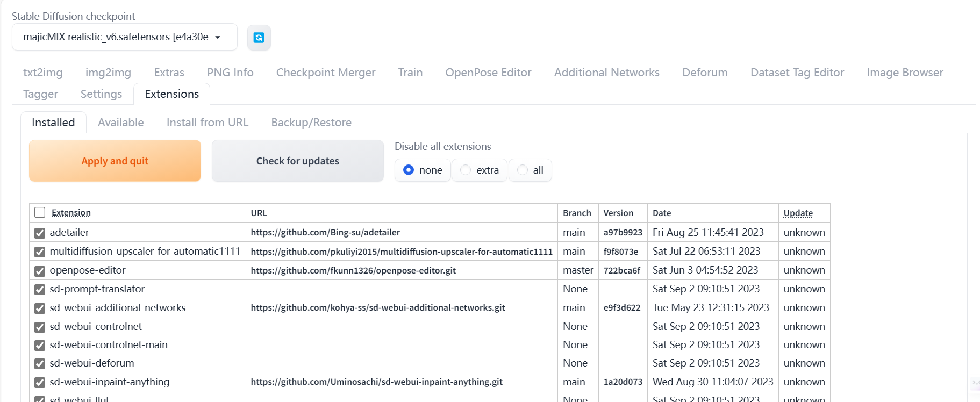This screenshot has width=980, height=402.
Task: Click the sd-webui-deforum extension name
Action: click(x=92, y=363)
